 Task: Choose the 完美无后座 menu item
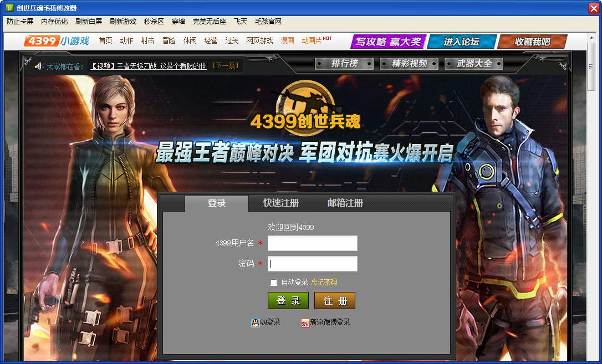(209, 22)
